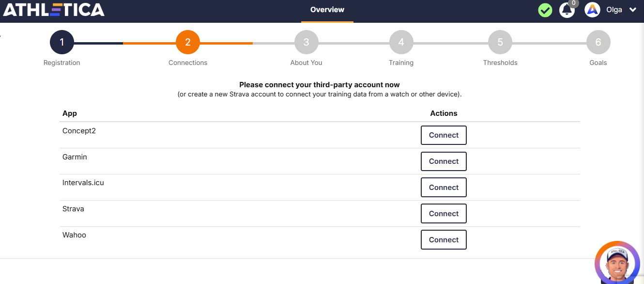Screen dimensions: 644x284
Task: Open the coach chat avatar bubble
Action: pyautogui.click(x=617, y=263)
